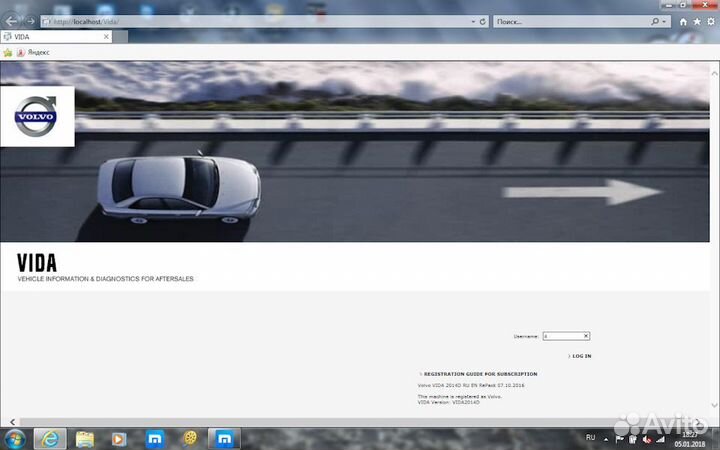Clear the Username field with its X
720x450 pixels.
coord(586,336)
